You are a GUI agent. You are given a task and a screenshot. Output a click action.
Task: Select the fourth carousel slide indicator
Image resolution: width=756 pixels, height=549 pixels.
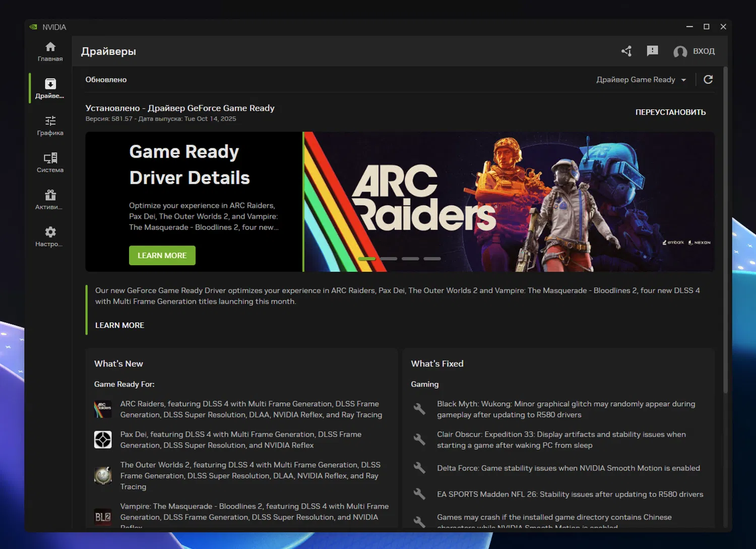432,259
